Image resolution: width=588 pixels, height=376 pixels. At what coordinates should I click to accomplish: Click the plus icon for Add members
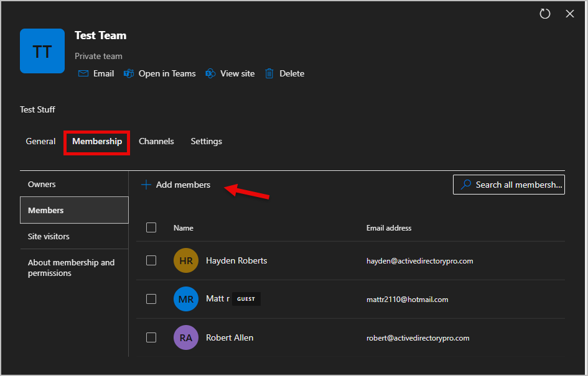point(146,185)
